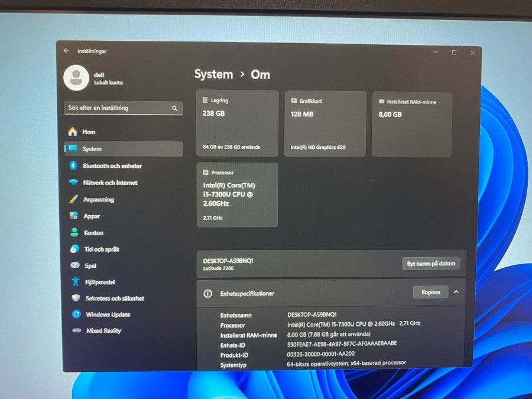Open the Lagring 238 GB card
This screenshot has height=399, width=532.
[237, 124]
